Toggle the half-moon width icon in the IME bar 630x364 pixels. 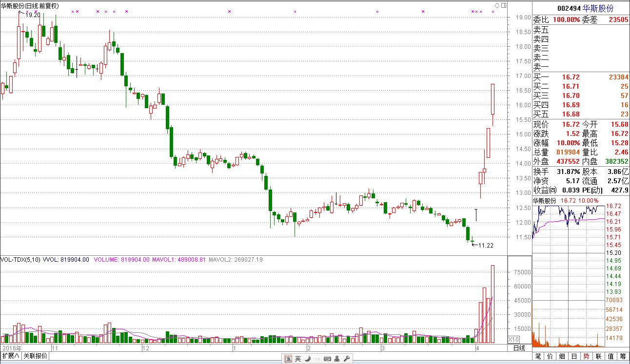pos(308,359)
